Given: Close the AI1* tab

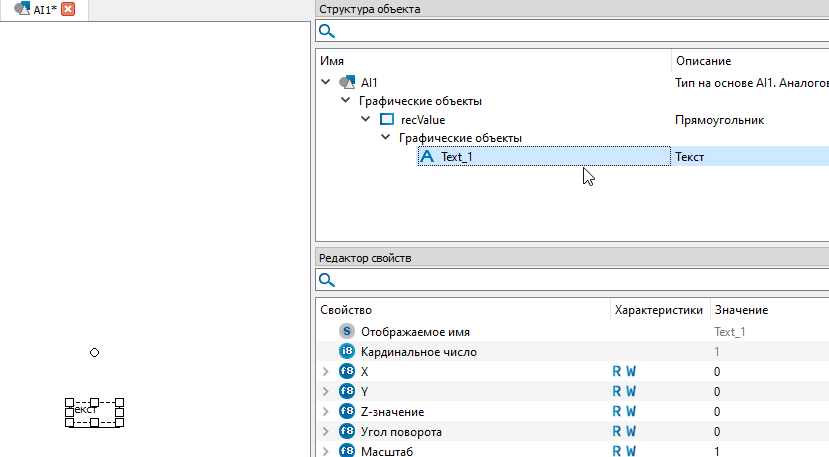Looking at the screenshot, I should coord(68,9).
